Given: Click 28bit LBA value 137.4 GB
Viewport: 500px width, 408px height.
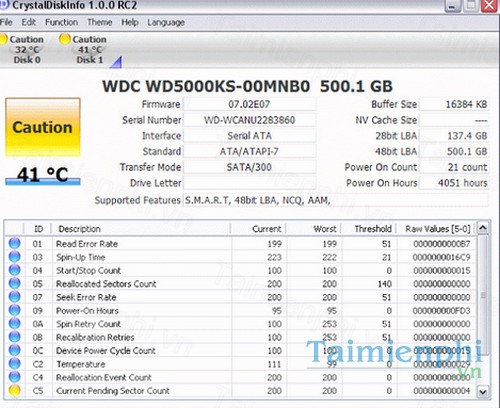Looking at the screenshot, I should pyautogui.click(x=454, y=136).
